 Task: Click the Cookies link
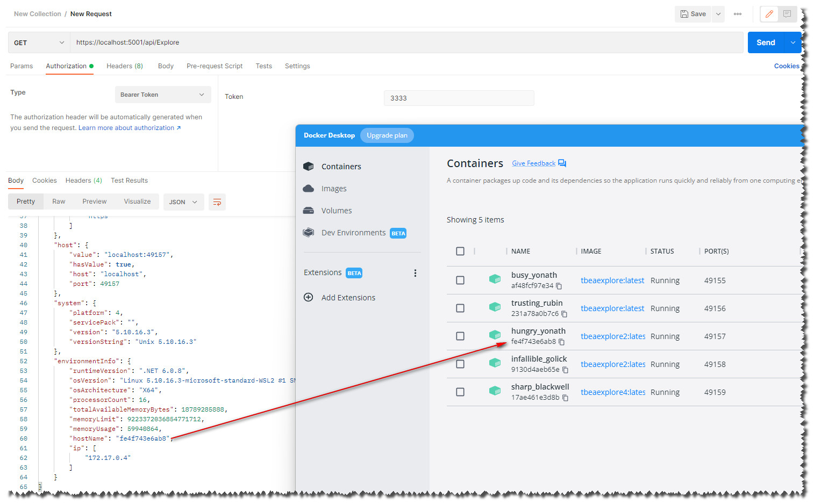787,66
